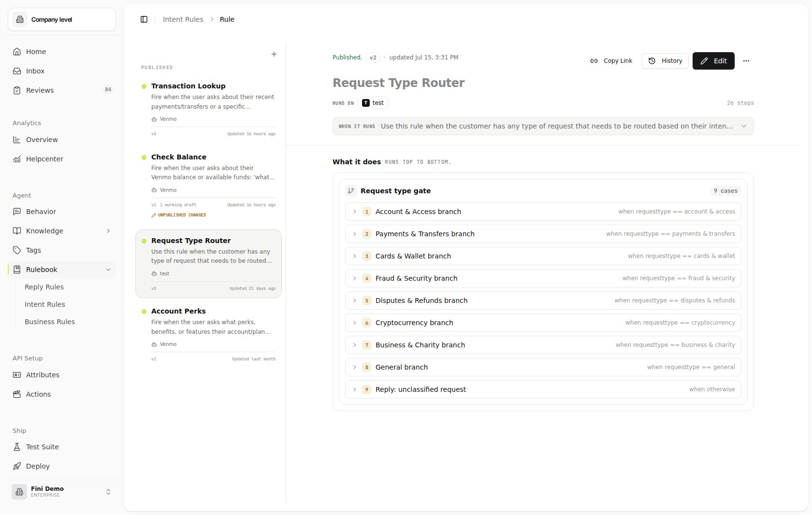Click the Overview chart icon
The width and height of the screenshot is (812, 515).
17,140
